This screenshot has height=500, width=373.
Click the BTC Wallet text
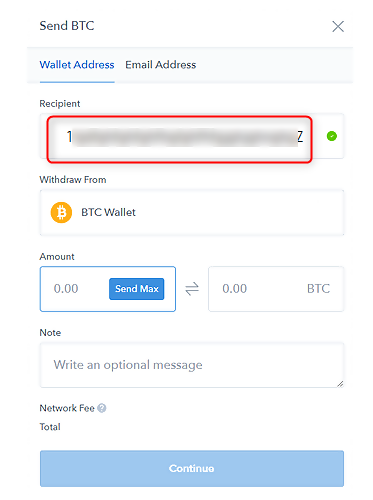(x=108, y=212)
